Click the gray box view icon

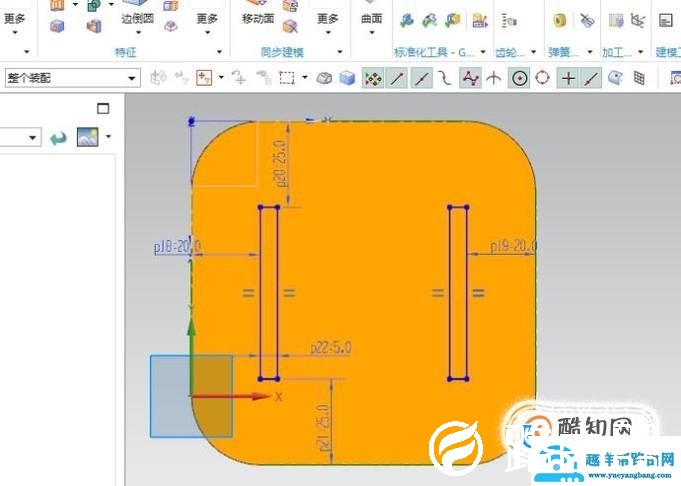324,78
